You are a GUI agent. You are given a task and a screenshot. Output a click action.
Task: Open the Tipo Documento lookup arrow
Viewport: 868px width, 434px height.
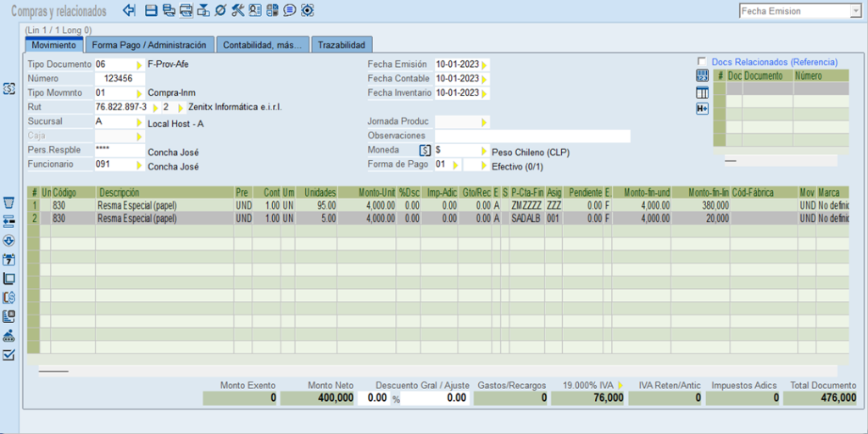coord(140,64)
